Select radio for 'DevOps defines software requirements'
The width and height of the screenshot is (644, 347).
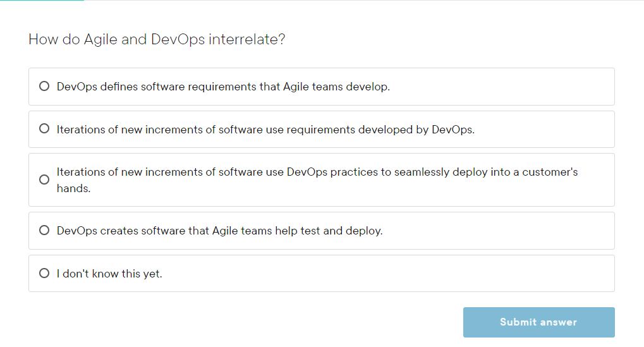click(44, 86)
